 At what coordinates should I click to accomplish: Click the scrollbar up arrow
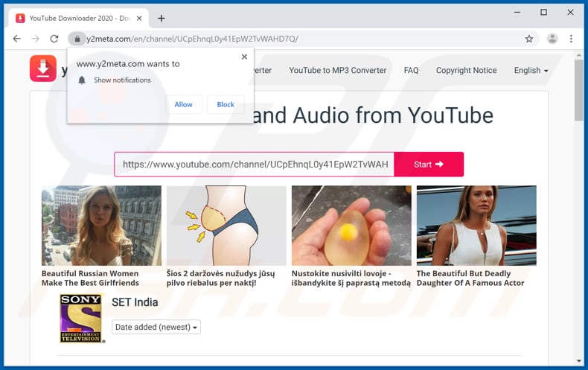click(x=578, y=55)
